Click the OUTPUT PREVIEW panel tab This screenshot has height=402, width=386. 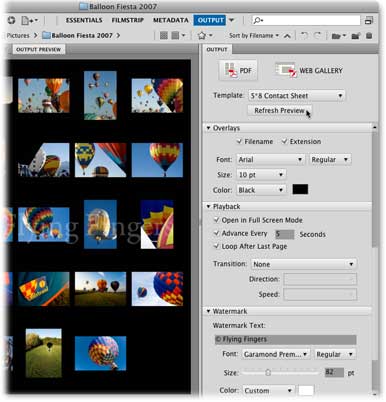pyautogui.click(x=39, y=49)
